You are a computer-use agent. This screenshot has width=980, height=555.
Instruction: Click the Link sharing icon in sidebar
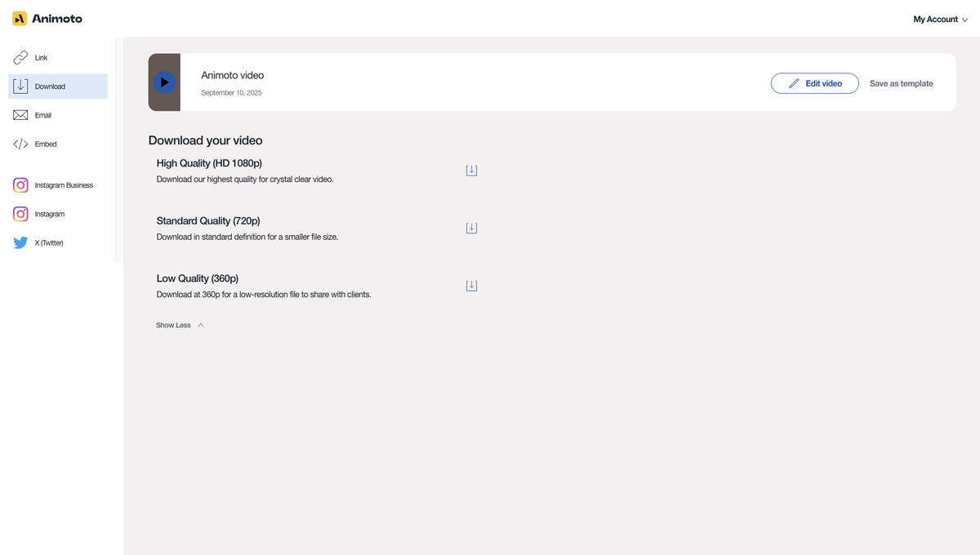(x=20, y=57)
